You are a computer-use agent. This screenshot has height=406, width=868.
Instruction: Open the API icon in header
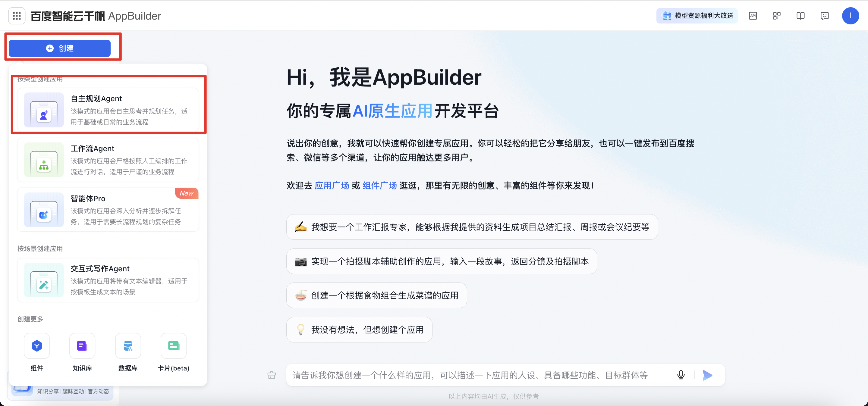click(x=753, y=16)
